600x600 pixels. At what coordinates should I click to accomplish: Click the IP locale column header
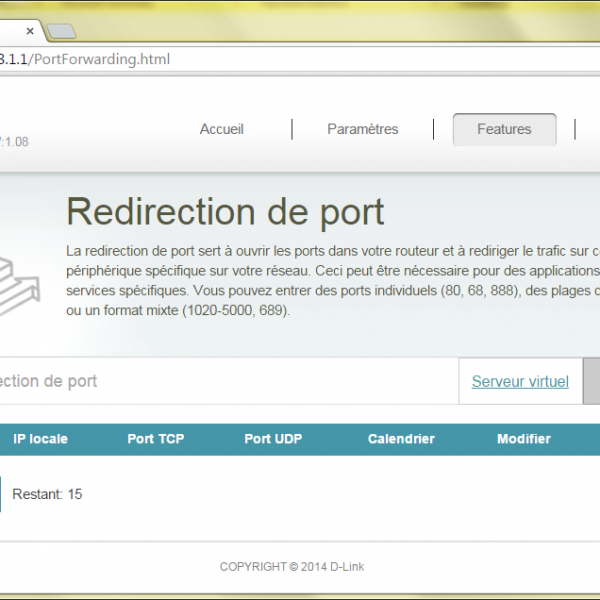click(x=40, y=439)
